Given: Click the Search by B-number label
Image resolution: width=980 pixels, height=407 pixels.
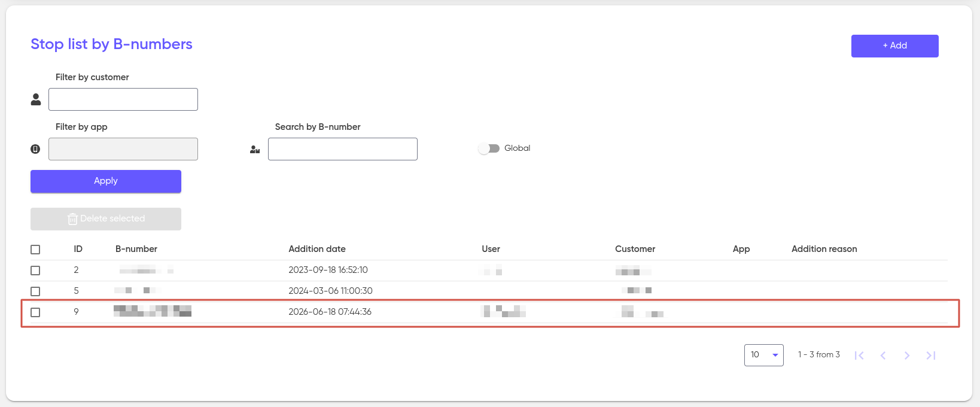Looking at the screenshot, I should 318,127.
